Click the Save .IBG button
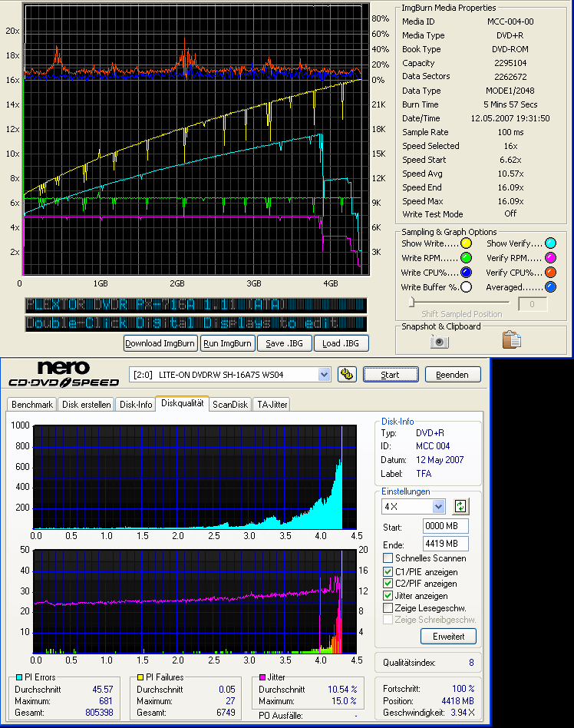Image resolution: width=574 pixels, height=728 pixels. coord(284,343)
